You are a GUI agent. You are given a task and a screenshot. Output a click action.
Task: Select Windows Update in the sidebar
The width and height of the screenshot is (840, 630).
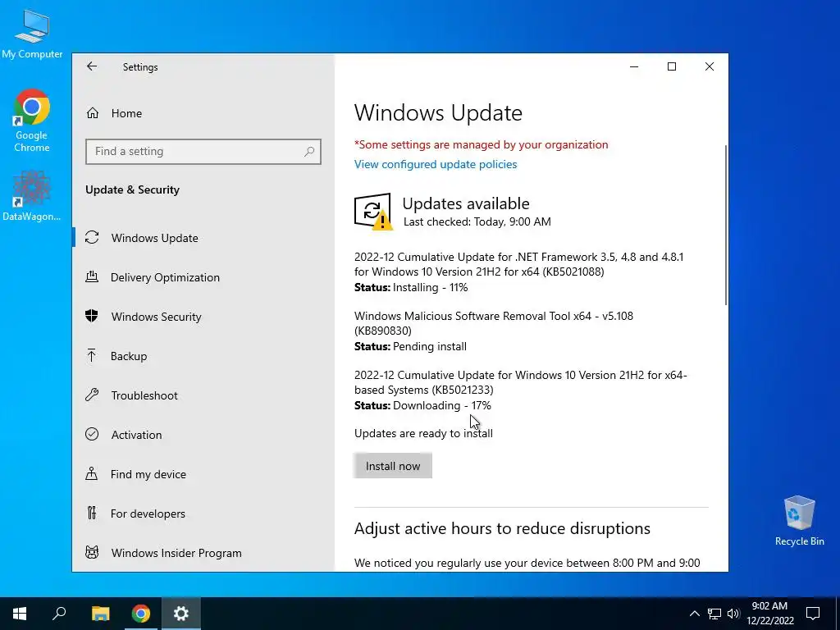203,238
